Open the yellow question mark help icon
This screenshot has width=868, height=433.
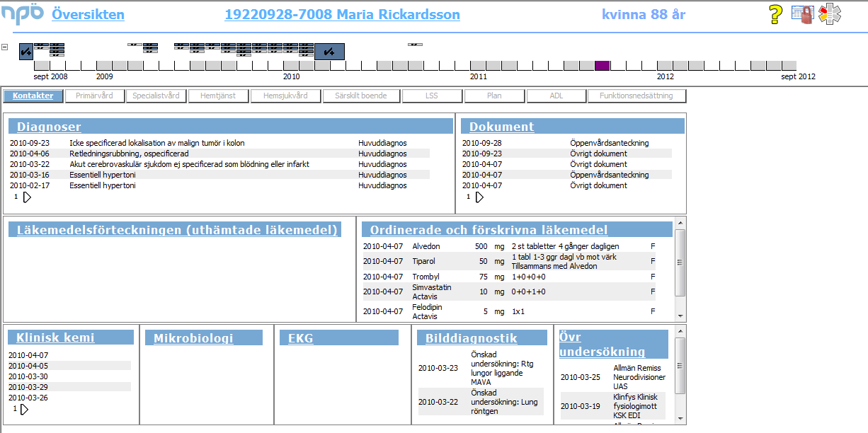775,15
